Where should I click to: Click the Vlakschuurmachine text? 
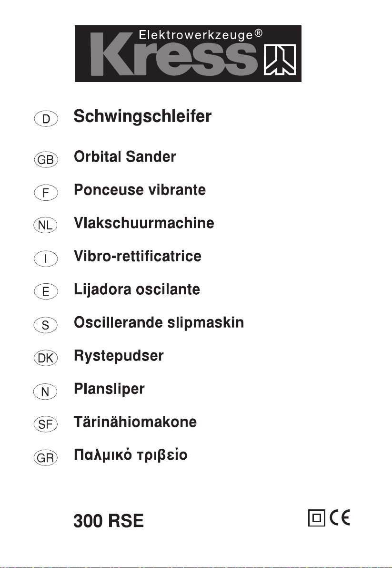(144, 223)
